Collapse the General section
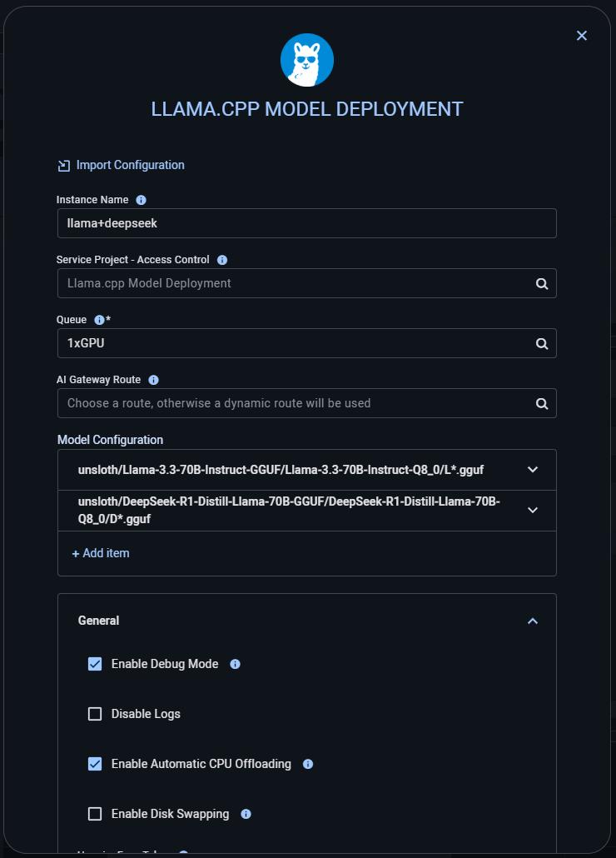This screenshot has width=616, height=858. (x=533, y=621)
